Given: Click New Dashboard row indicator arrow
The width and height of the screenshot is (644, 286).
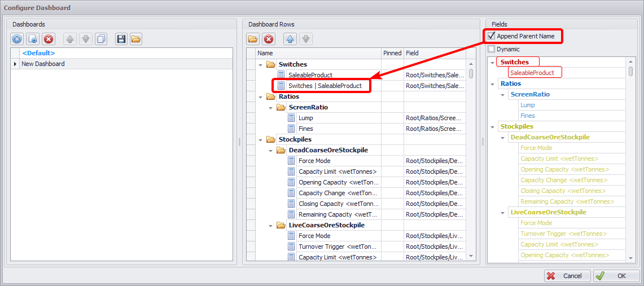Looking at the screenshot, I should click(x=15, y=64).
